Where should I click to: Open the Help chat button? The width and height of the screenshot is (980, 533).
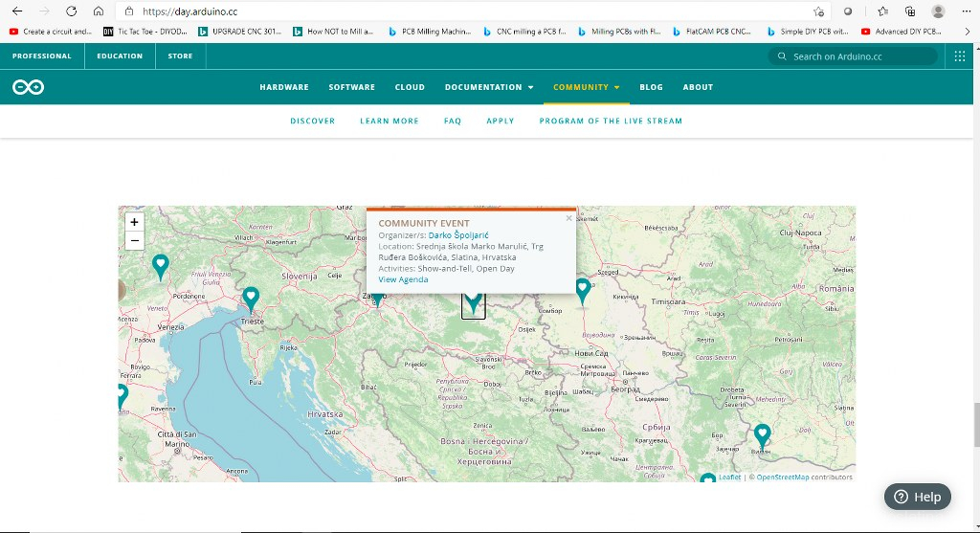pyautogui.click(x=918, y=497)
